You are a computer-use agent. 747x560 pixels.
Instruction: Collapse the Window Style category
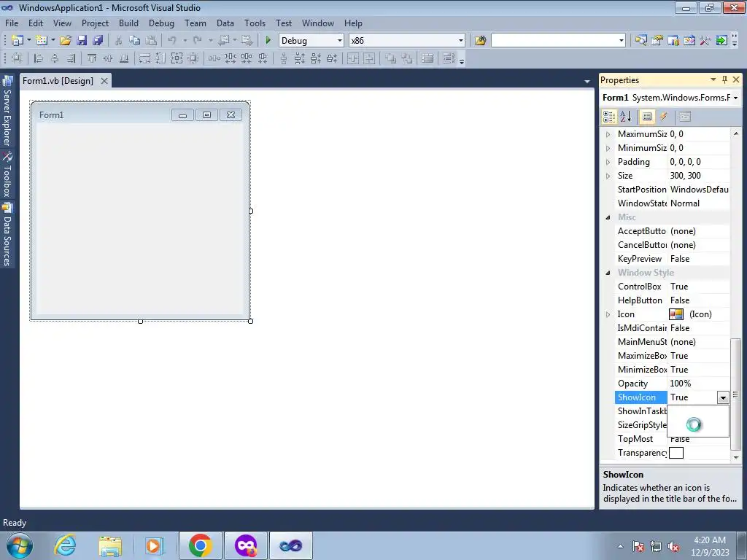tap(608, 273)
